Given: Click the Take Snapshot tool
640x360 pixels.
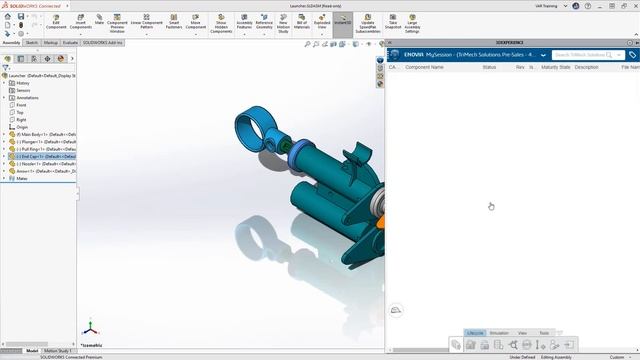Looking at the screenshot, I should pyautogui.click(x=393, y=22).
